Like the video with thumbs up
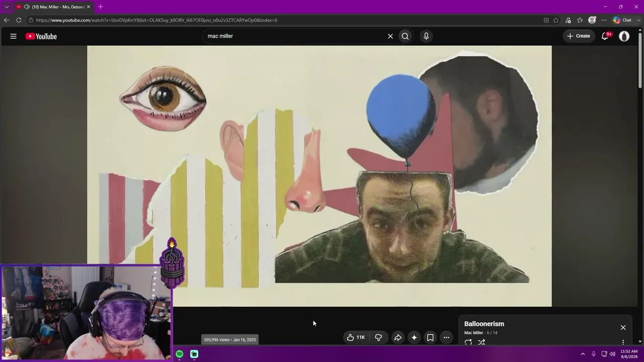 point(356,337)
